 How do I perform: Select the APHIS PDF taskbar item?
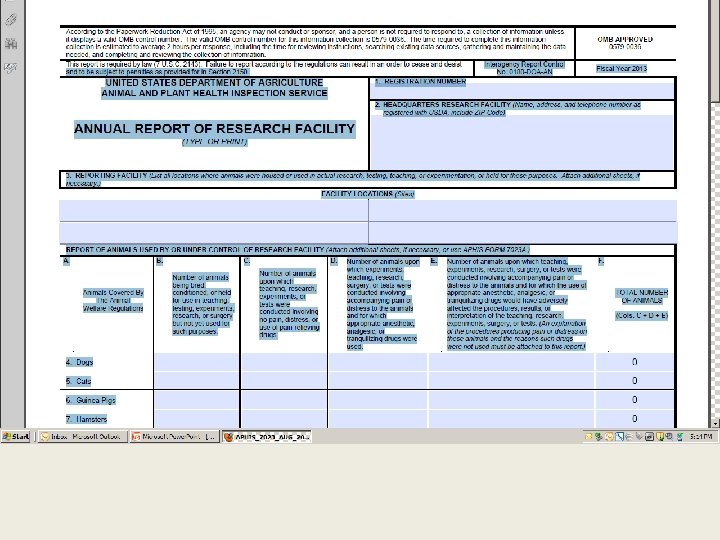click(267, 436)
